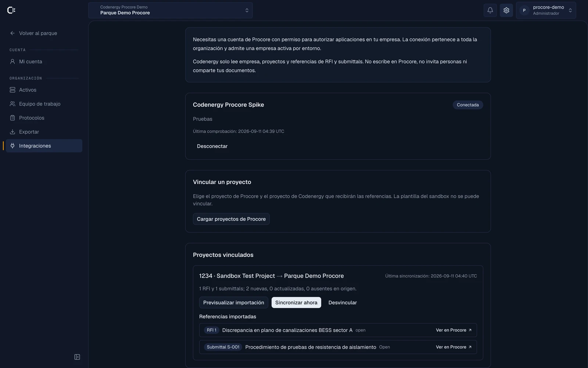588x368 pixels.
Task: Click external link arrow on RFI 1 row
Action: point(470,330)
